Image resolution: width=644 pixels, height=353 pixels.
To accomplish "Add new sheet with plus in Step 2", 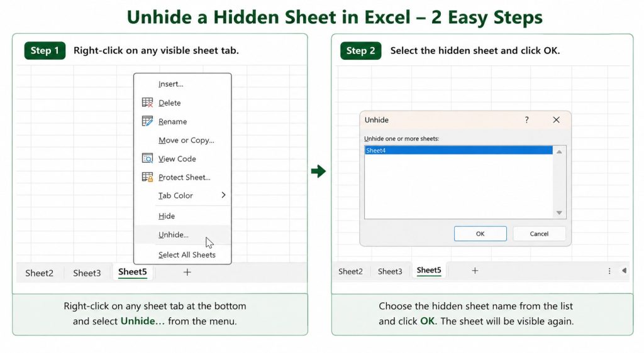I will [475, 271].
